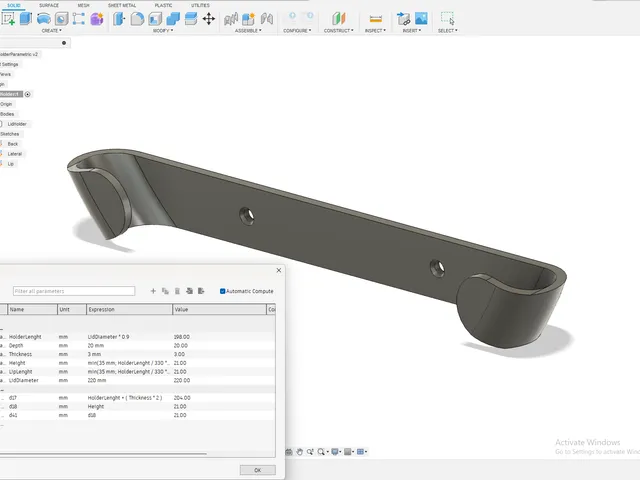Select the Offset Face tool icon

(191, 19)
